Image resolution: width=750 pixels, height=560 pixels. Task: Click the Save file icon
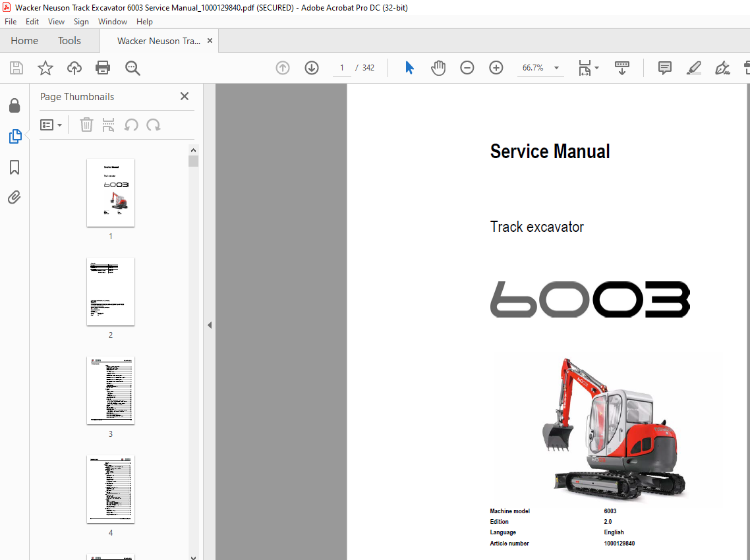pyautogui.click(x=16, y=68)
